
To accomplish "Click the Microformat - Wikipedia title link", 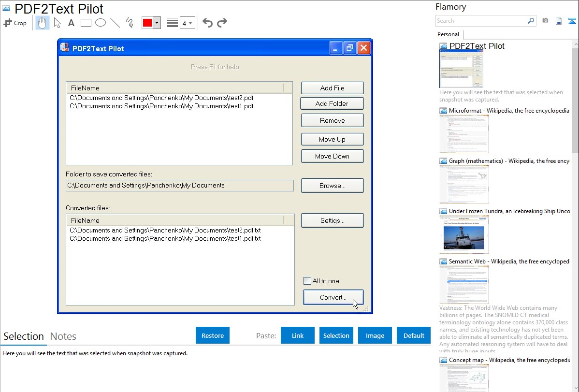I will 509,111.
